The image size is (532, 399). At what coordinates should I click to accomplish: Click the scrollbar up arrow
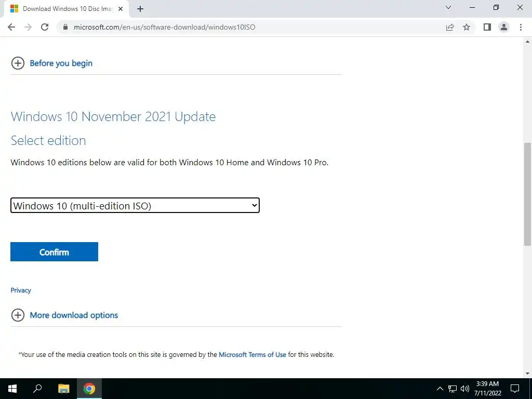[527, 42]
